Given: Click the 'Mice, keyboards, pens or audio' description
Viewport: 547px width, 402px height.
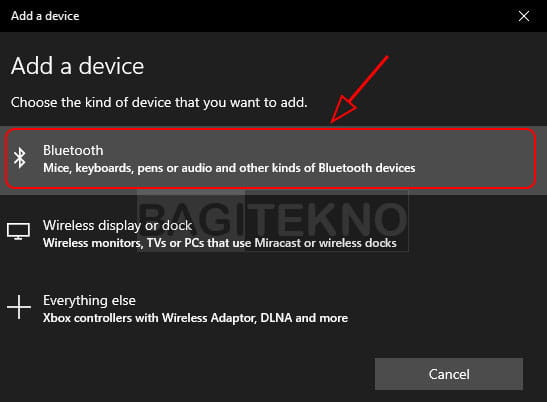Looking at the screenshot, I should (x=229, y=168).
